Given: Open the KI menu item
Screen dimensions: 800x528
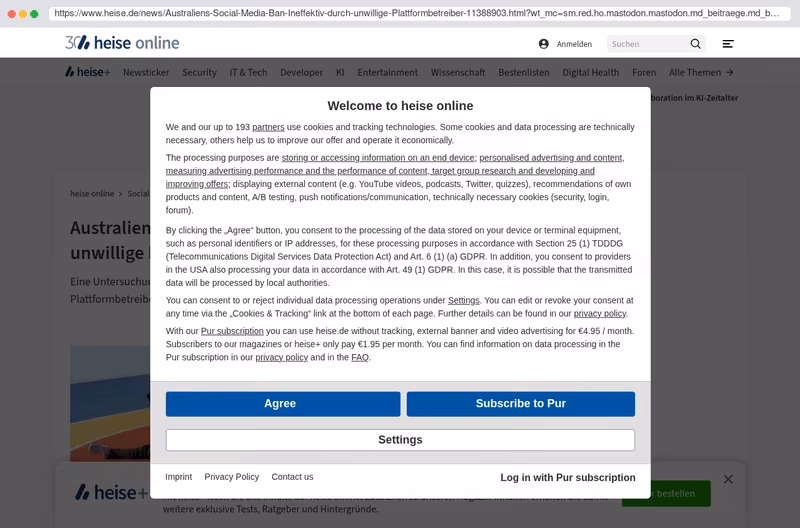Looking at the screenshot, I should click(340, 72).
